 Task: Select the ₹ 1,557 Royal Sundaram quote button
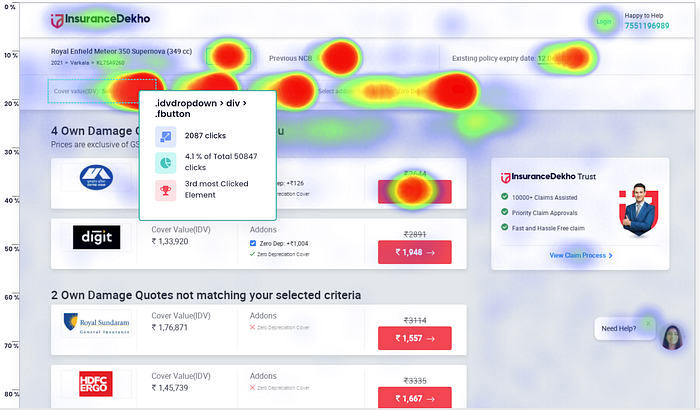415,339
